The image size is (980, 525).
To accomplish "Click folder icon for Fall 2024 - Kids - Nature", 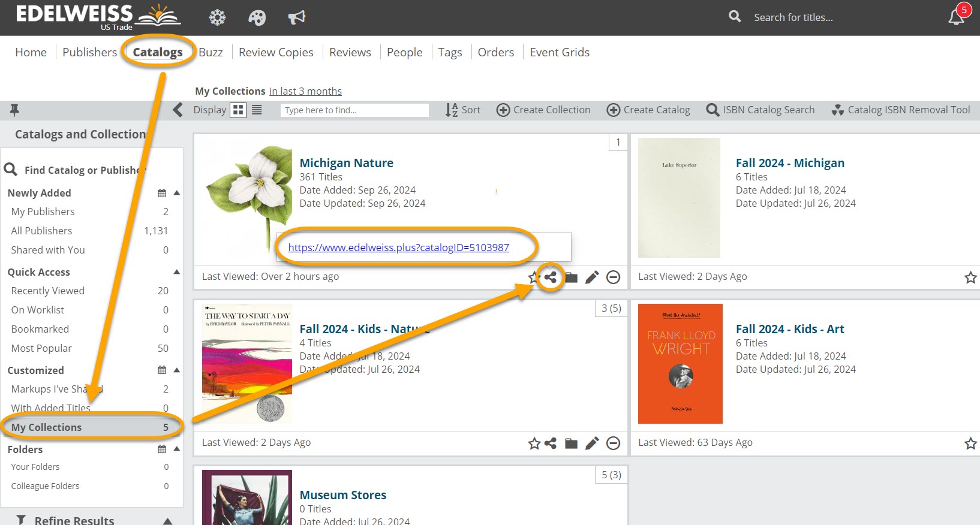I will point(572,443).
